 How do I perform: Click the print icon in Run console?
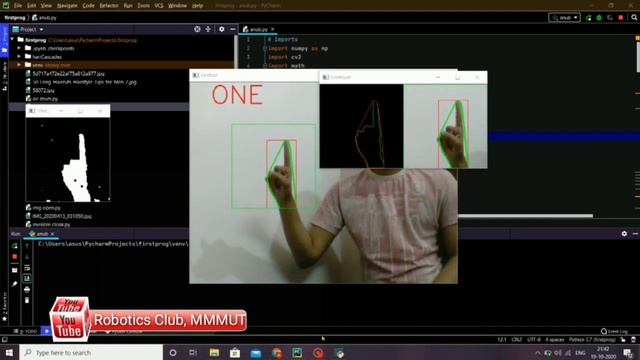pyautogui.click(x=27, y=289)
